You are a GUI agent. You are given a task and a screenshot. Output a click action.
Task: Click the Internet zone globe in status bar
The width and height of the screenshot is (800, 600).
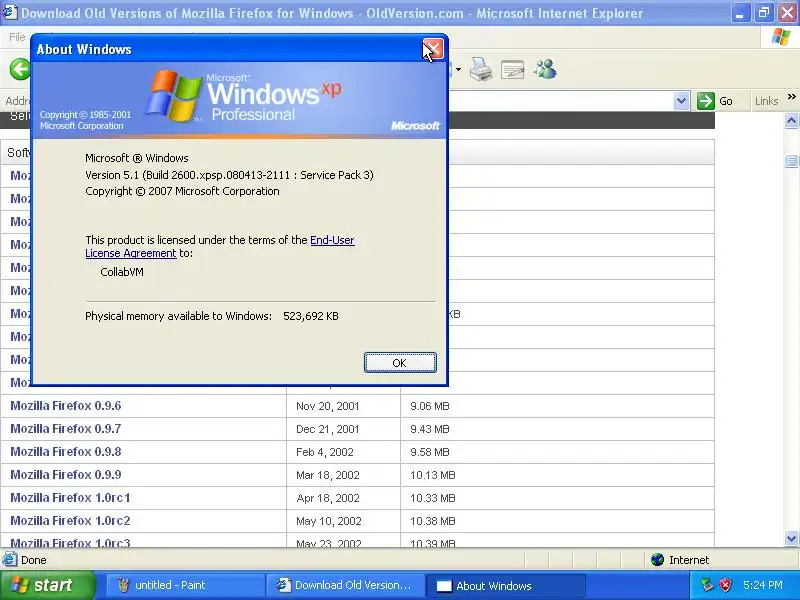click(x=657, y=560)
